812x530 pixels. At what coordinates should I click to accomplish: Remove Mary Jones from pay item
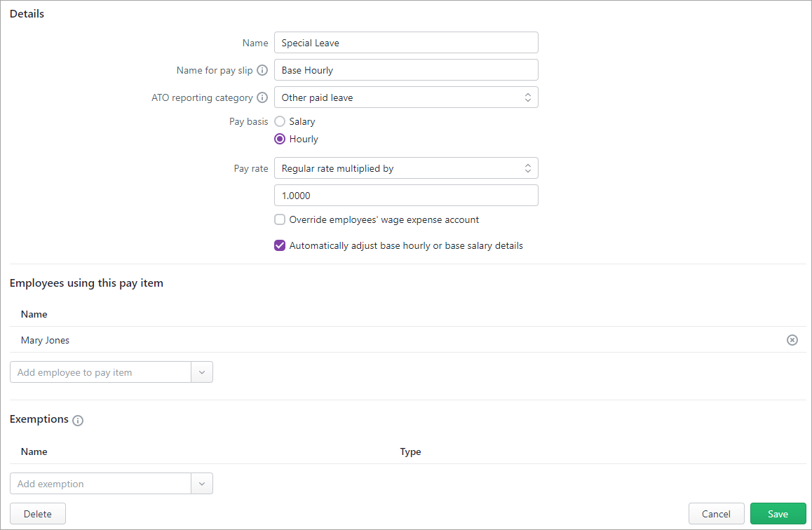click(x=792, y=340)
